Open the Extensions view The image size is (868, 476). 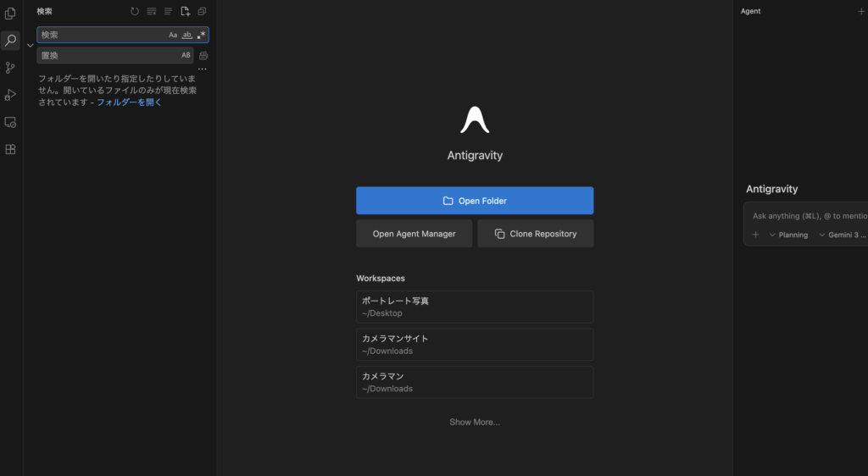(10, 149)
